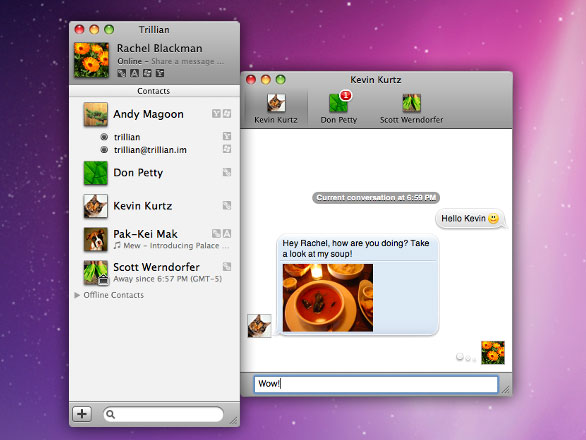This screenshot has height=440, width=586.
Task: Click Don Petty's service icon in contact list
Action: point(227,172)
